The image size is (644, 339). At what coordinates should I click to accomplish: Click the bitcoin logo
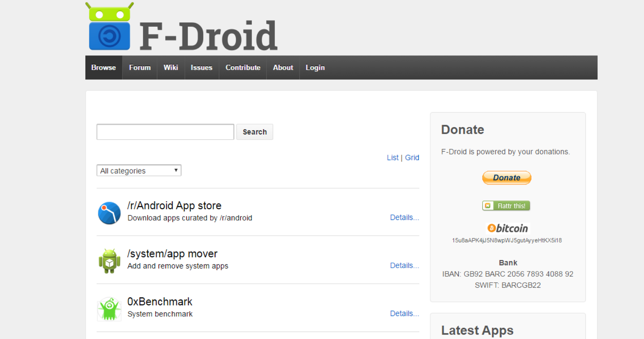507,228
